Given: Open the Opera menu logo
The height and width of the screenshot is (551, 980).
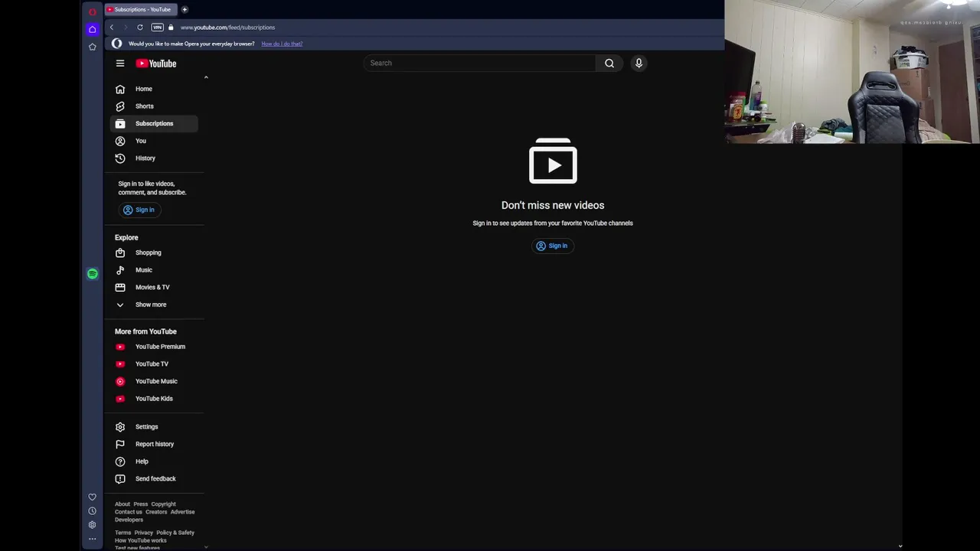Looking at the screenshot, I should click(93, 11).
